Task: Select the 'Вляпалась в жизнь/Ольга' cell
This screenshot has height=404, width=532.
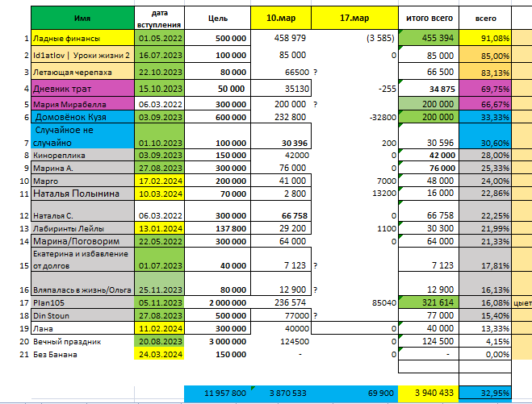Action: [x=82, y=284]
